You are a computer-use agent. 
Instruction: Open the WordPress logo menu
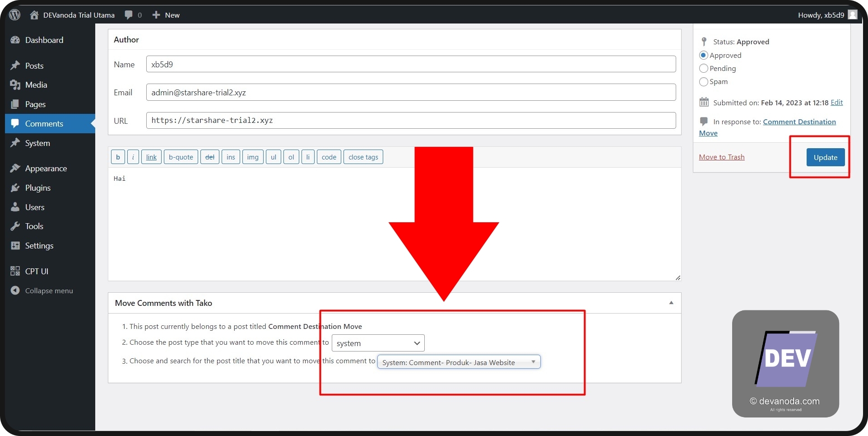point(15,15)
